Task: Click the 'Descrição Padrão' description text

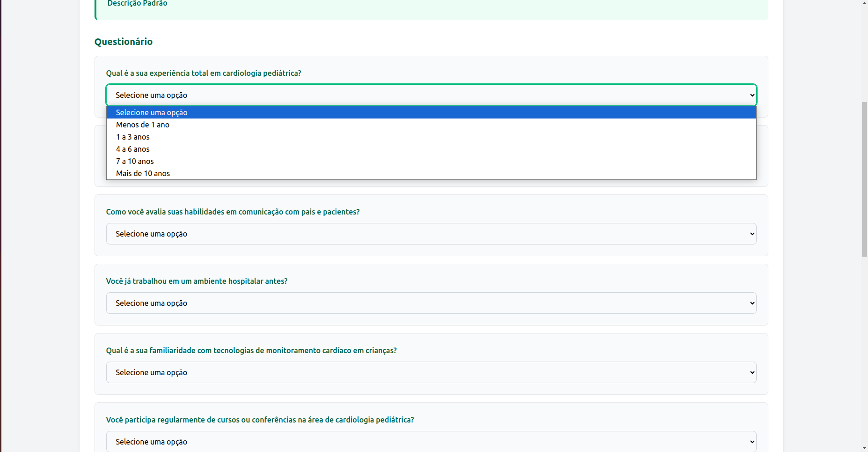Action: [x=137, y=4]
